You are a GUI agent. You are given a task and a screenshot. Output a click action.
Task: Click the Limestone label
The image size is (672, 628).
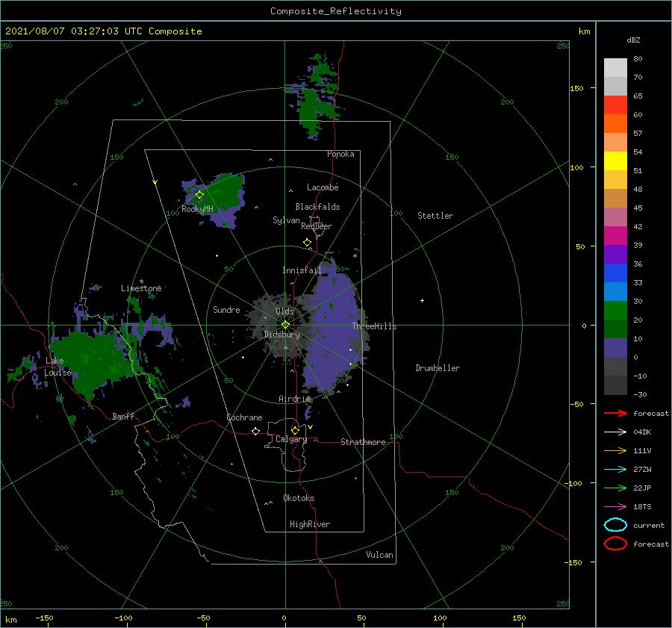coord(141,288)
